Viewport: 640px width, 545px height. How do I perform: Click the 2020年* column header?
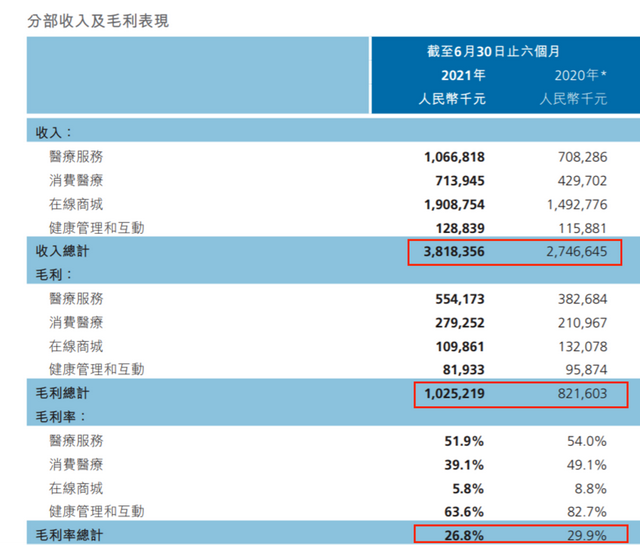(x=580, y=75)
